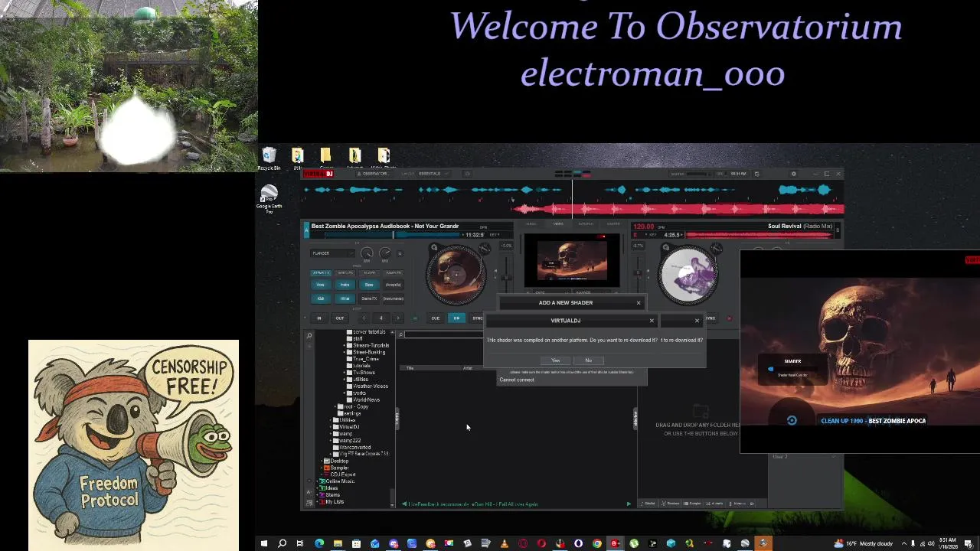This screenshot has height=551, width=980.
Task: Select the Weather-Videos folder
Action: click(370, 386)
